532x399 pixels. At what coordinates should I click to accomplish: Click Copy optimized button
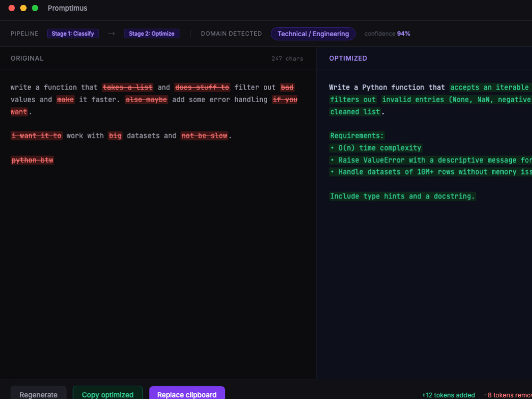(107, 393)
